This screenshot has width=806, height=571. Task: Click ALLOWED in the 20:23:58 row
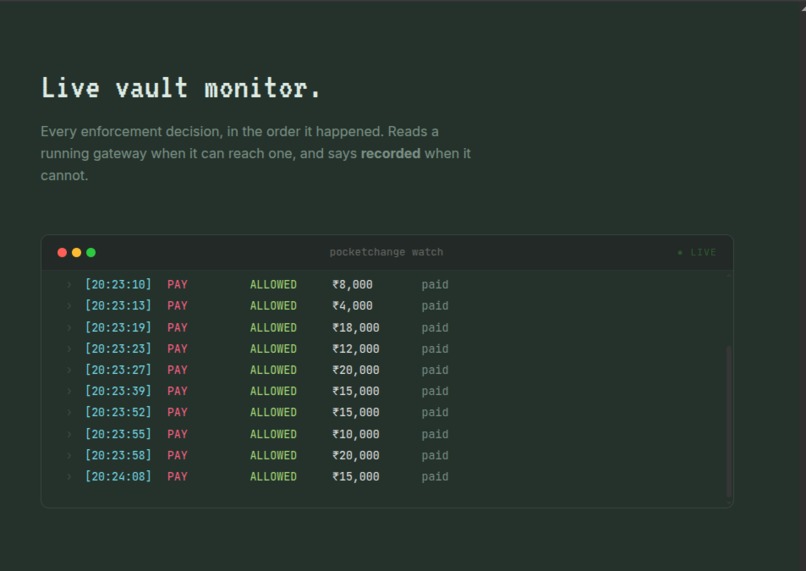pyautogui.click(x=273, y=455)
